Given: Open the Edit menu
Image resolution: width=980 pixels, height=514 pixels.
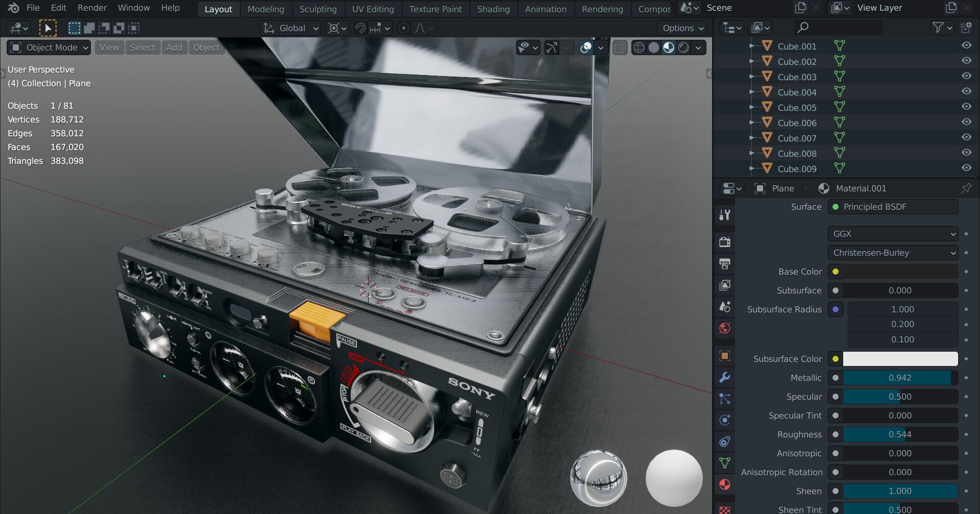Looking at the screenshot, I should 59,8.
